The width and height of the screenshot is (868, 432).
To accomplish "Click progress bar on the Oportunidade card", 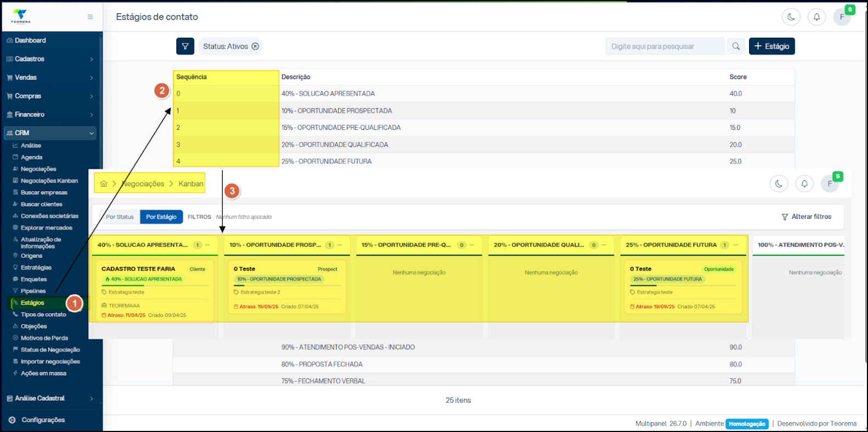I will click(683, 286).
